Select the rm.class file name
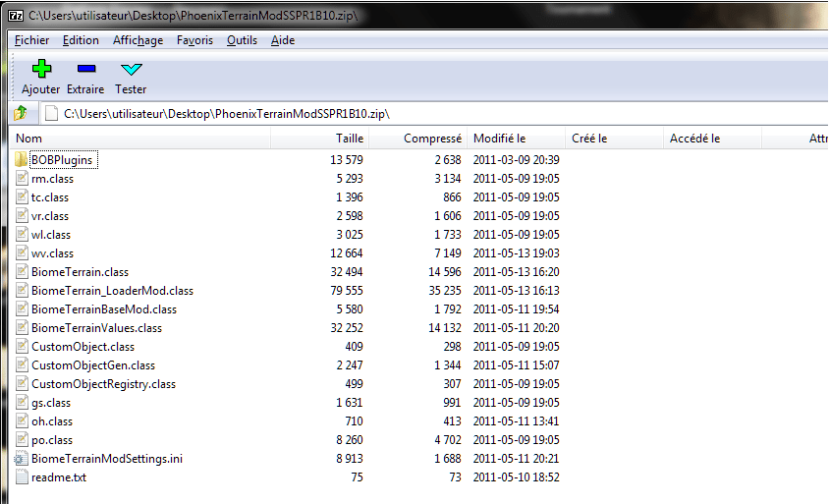Screen dimensions: 831x504 pyautogui.click(x=52, y=179)
